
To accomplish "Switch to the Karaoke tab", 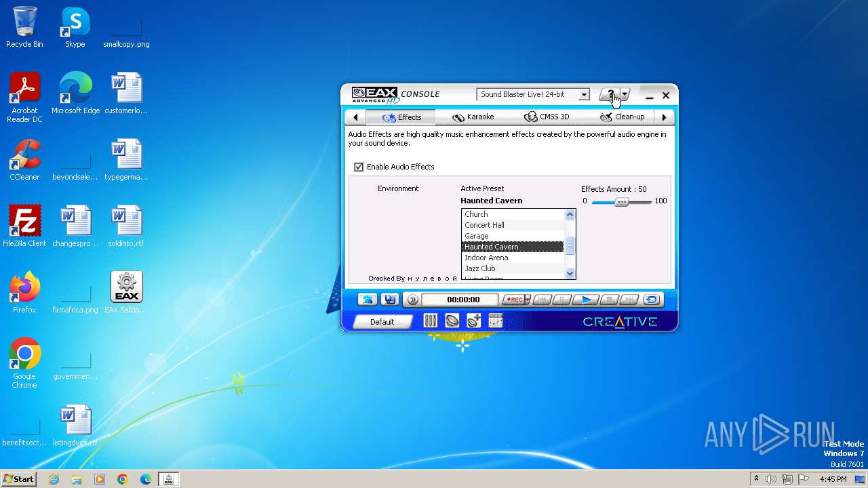I will point(473,117).
